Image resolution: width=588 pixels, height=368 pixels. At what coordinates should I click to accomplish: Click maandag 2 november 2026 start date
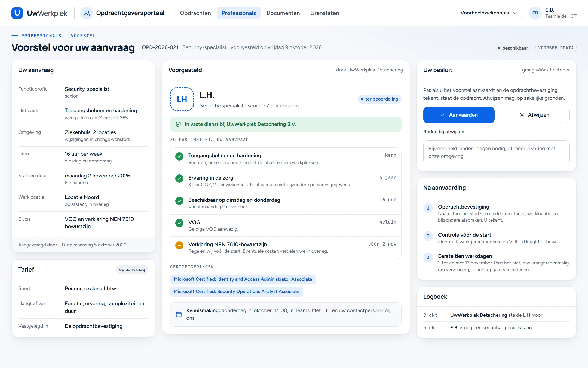click(x=97, y=176)
